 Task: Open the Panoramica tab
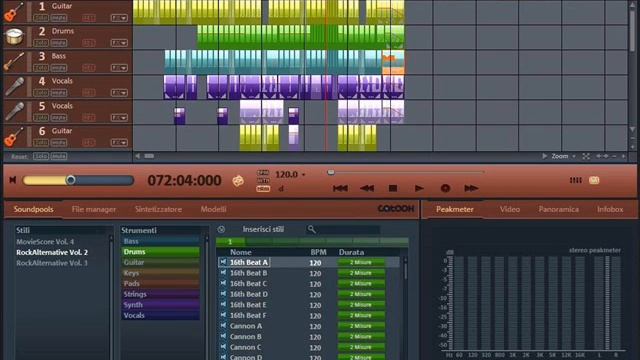(x=558, y=209)
